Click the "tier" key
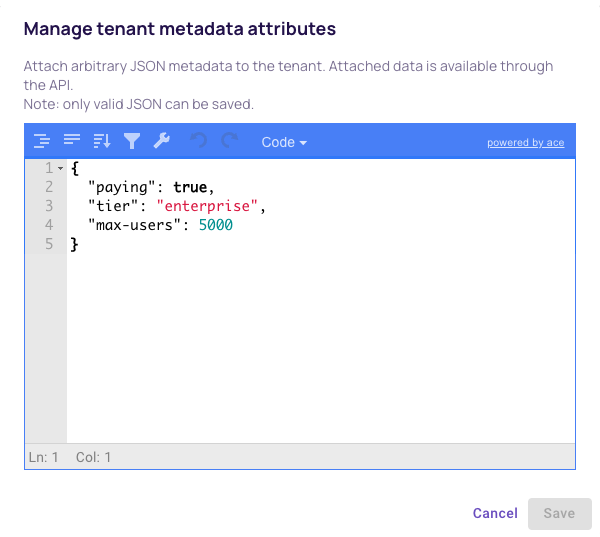Image resolution: width=600 pixels, height=537 pixels. (x=113, y=206)
